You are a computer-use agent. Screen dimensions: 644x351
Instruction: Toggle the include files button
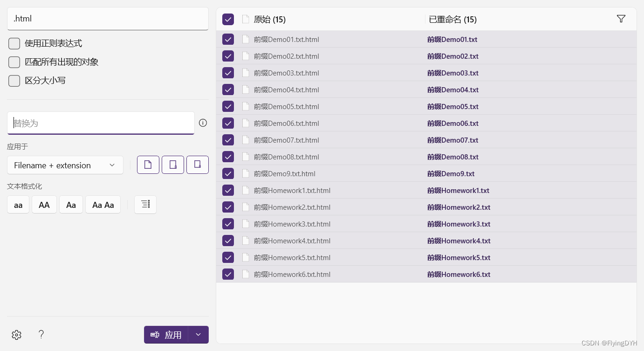[148, 165]
